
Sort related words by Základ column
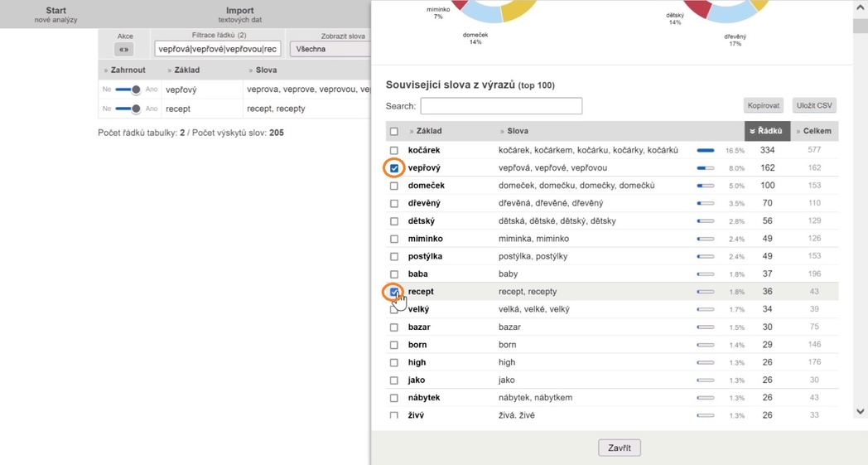[425, 131]
